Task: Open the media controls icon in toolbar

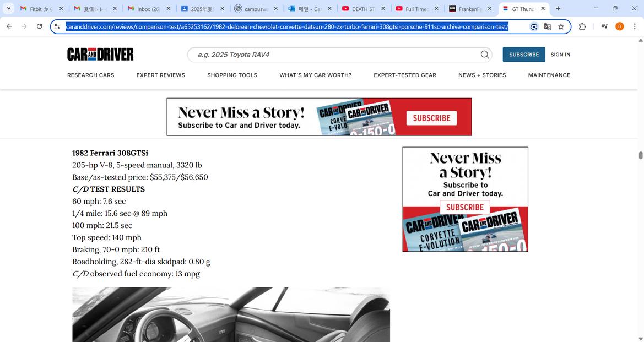Action: (x=604, y=26)
